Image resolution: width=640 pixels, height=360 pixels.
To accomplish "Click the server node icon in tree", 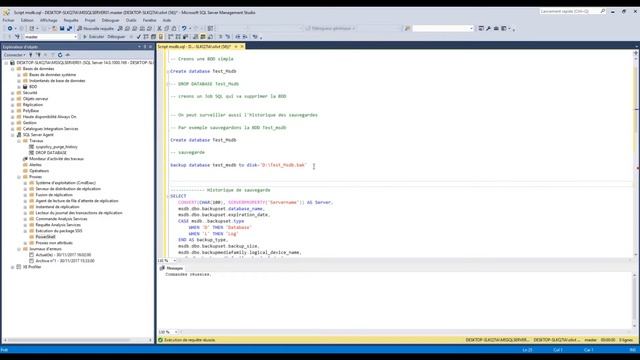I will (12, 63).
